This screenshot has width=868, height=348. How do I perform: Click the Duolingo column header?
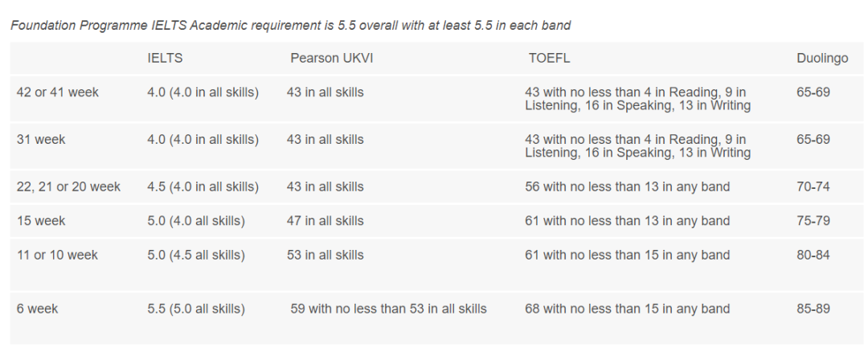[822, 59]
